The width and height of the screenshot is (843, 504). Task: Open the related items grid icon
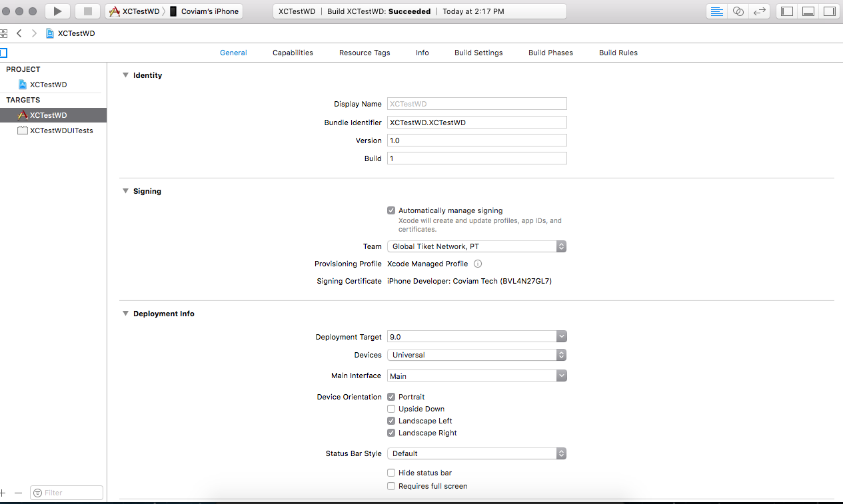(x=3, y=33)
